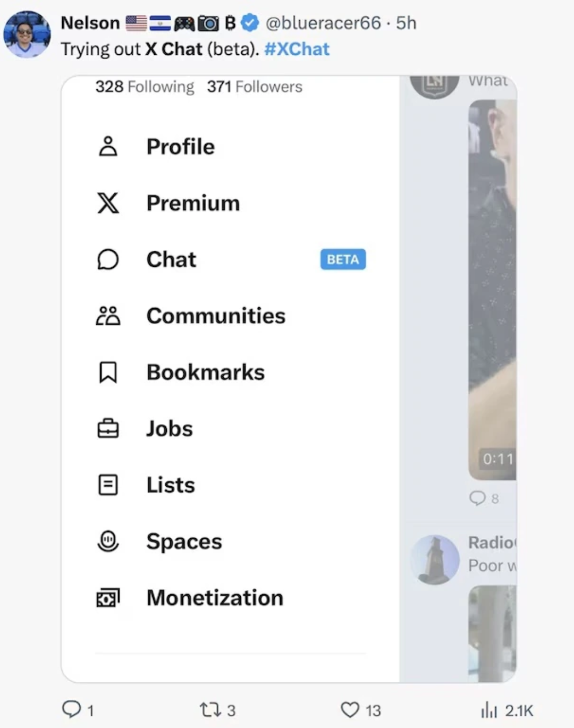Open the #XChat hashtag link
Screen dimensions: 574x728
(297, 49)
